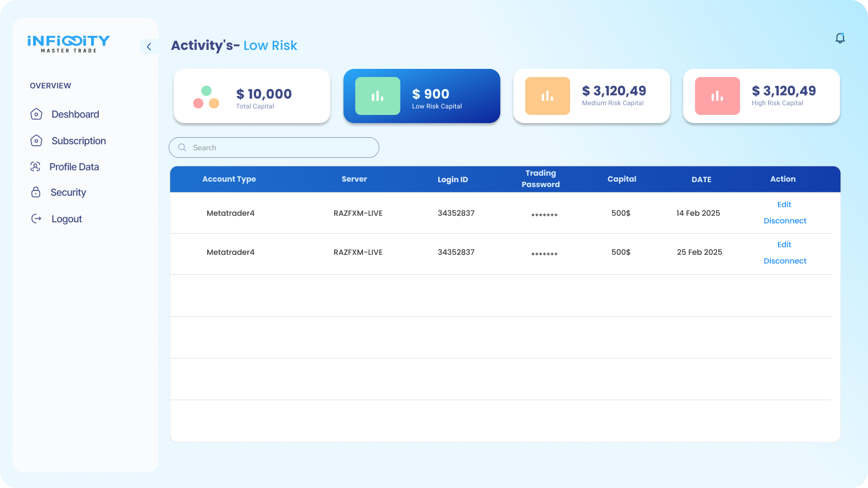Click the OVERVIEW sidebar heading

(50, 86)
